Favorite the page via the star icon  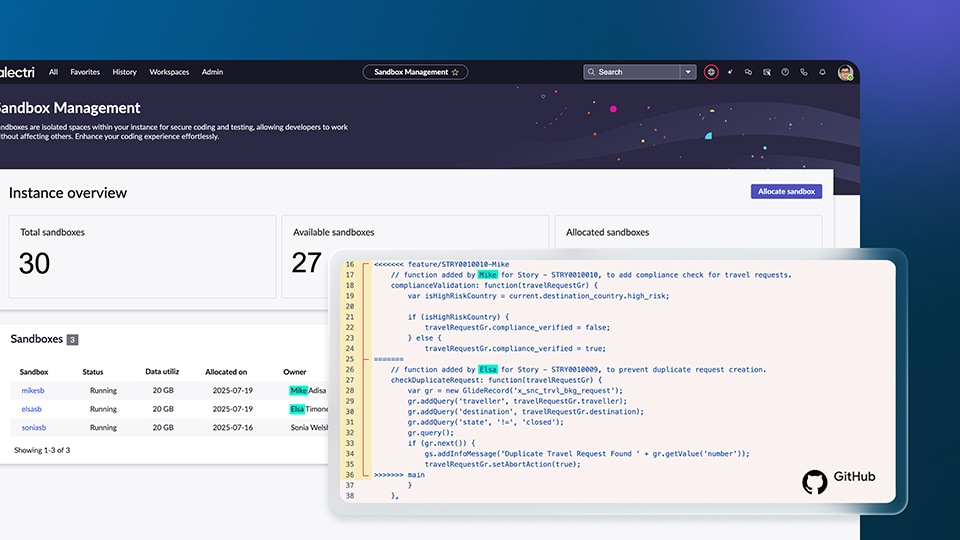[x=455, y=72]
